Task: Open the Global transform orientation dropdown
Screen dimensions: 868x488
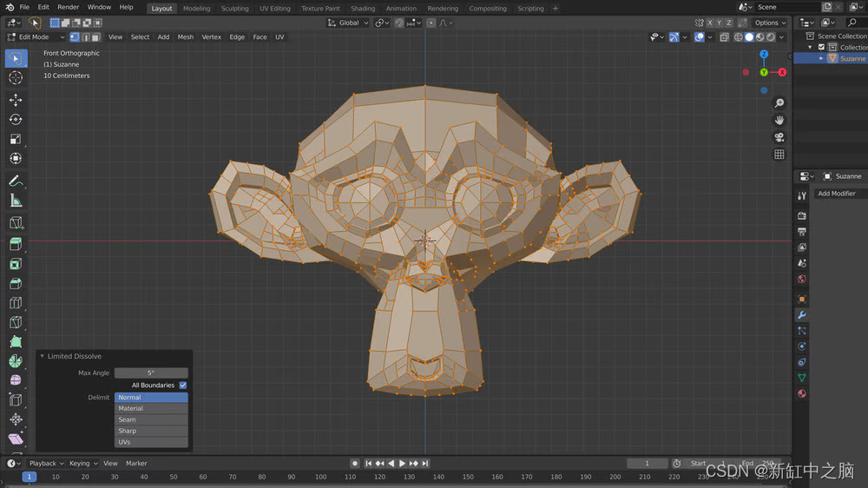Action: (348, 23)
